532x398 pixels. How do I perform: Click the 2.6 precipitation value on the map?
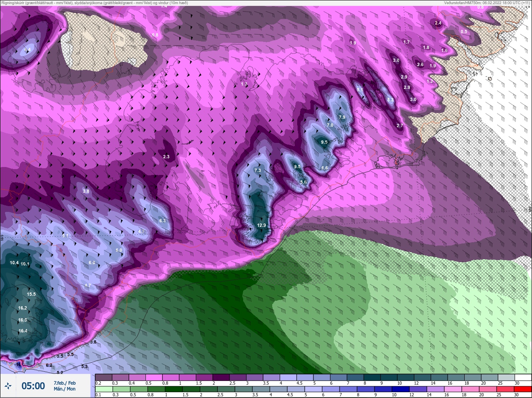point(420,64)
